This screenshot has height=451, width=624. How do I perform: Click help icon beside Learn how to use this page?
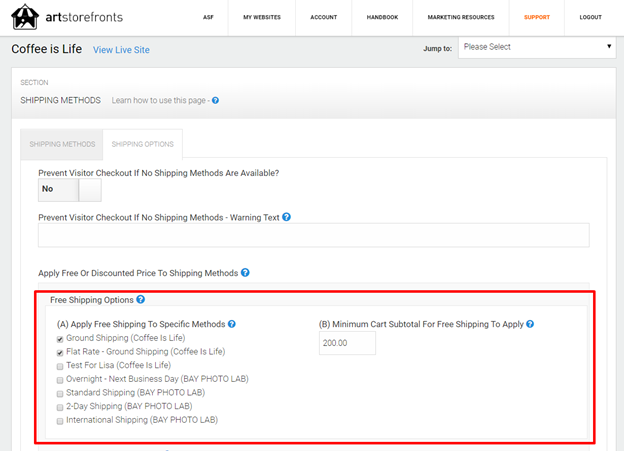pyautogui.click(x=215, y=101)
